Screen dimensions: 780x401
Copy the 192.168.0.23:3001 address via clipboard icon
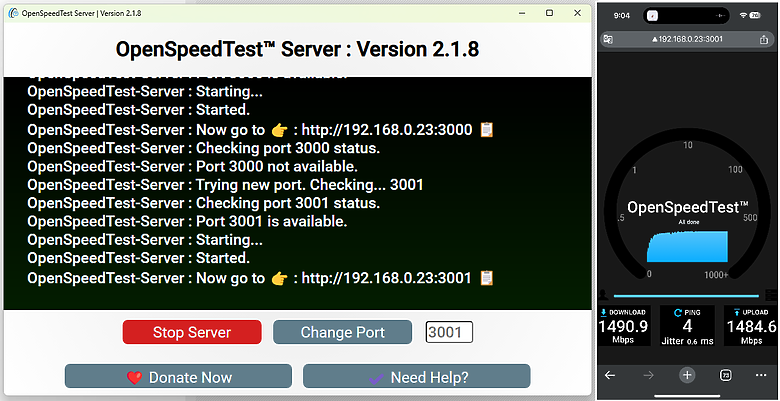pos(486,278)
